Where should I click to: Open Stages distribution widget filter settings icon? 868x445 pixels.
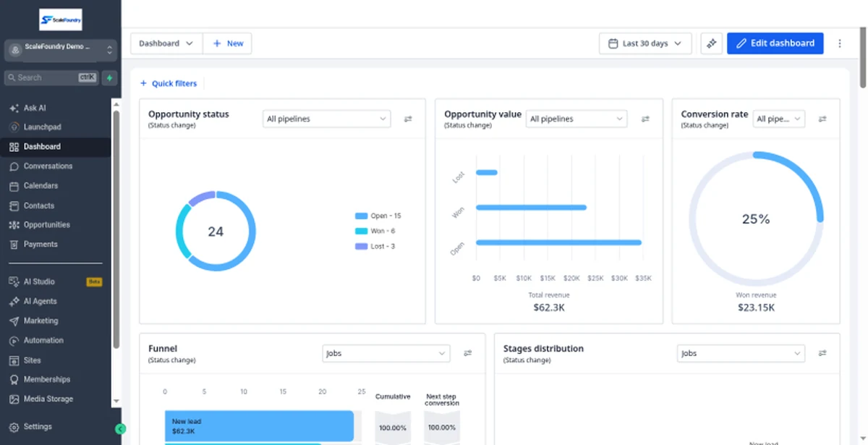coord(822,353)
